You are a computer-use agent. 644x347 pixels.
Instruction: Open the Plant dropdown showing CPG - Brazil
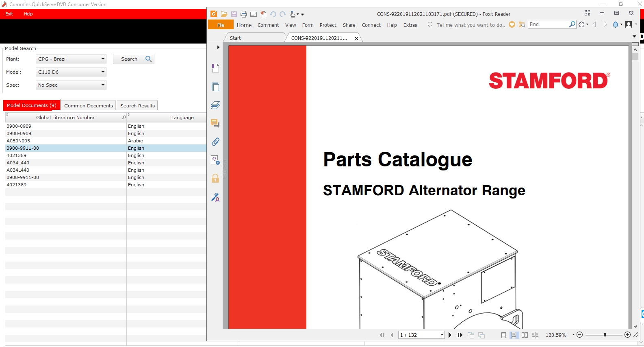71,59
